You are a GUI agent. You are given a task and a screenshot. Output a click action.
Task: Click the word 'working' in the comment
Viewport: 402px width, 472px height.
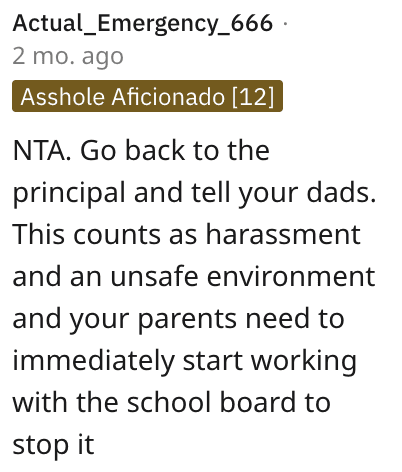tap(304, 362)
